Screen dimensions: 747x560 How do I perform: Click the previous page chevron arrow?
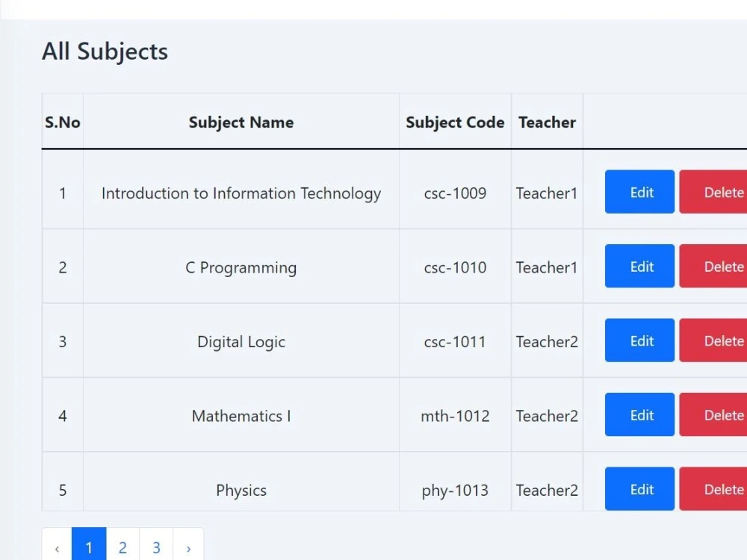point(57,547)
